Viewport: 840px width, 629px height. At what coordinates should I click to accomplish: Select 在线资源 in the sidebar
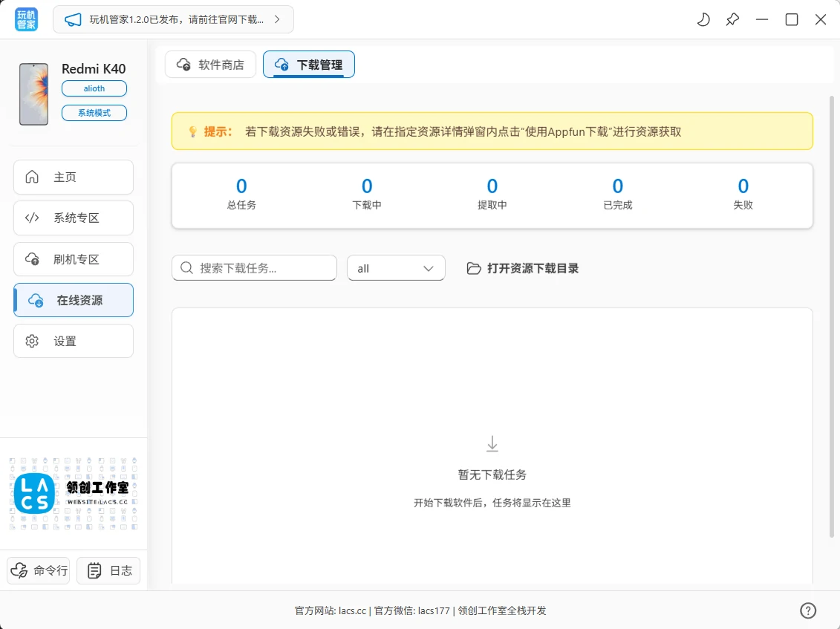coord(74,301)
